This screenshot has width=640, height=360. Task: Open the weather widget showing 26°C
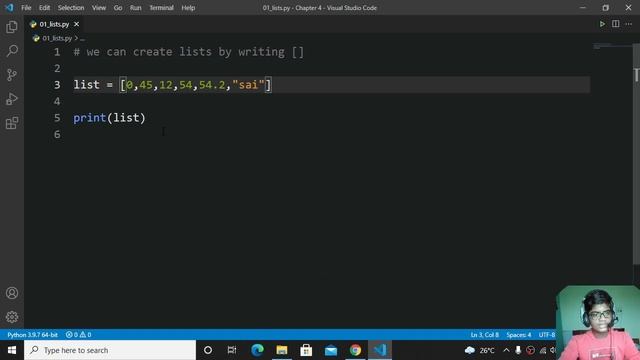pyautogui.click(x=480, y=350)
